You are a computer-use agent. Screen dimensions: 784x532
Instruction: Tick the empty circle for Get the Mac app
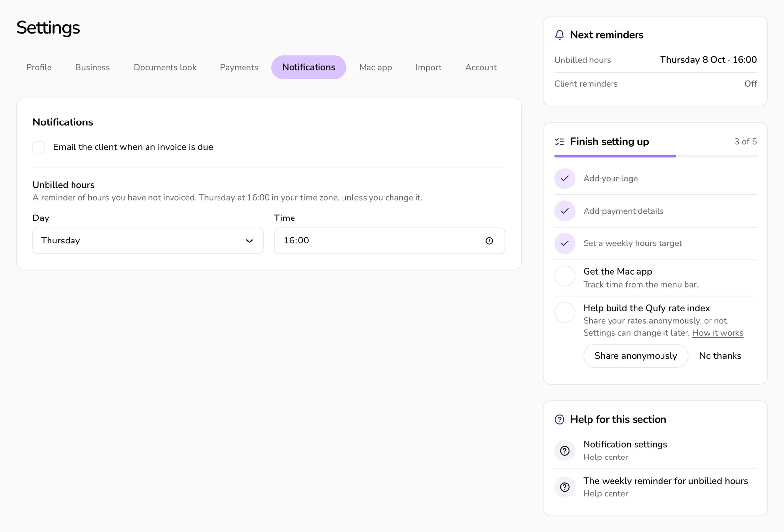(x=564, y=276)
